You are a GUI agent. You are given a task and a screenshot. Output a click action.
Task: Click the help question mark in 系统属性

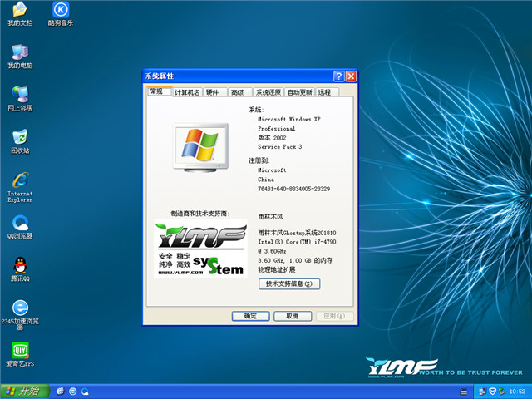point(338,76)
